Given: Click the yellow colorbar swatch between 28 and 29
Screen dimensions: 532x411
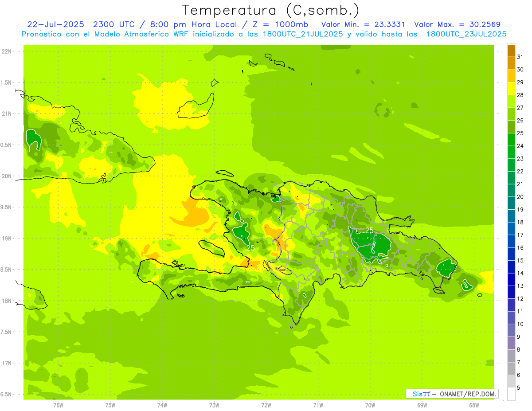Looking at the screenshot, I should (x=511, y=89).
